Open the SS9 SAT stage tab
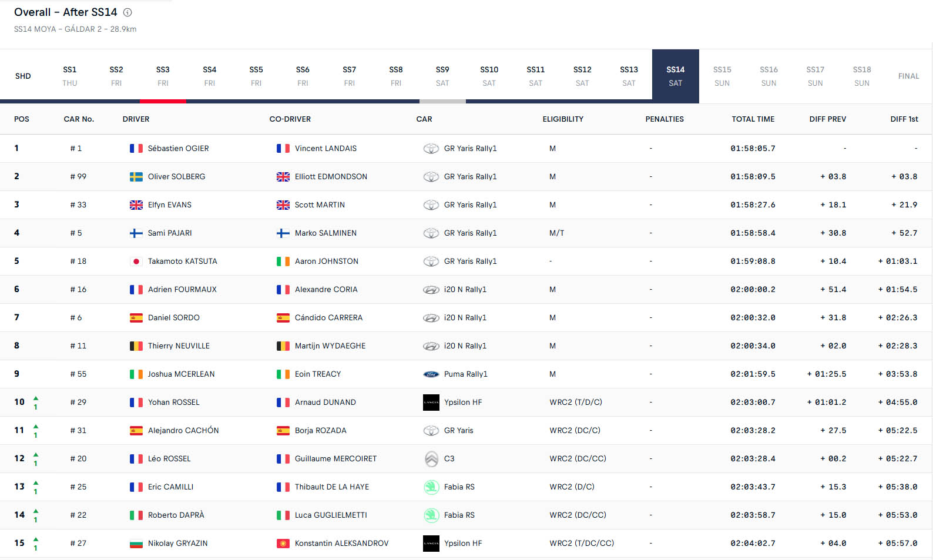This screenshot has height=560, width=933. point(442,76)
